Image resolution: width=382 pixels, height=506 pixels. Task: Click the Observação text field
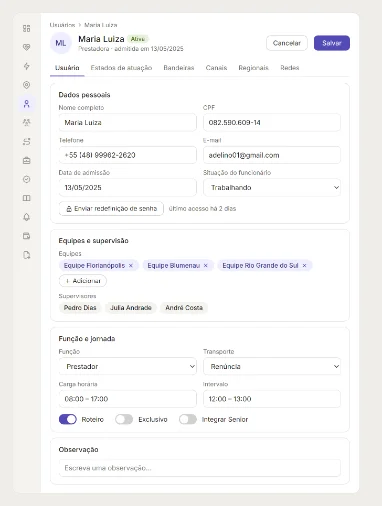pos(200,468)
